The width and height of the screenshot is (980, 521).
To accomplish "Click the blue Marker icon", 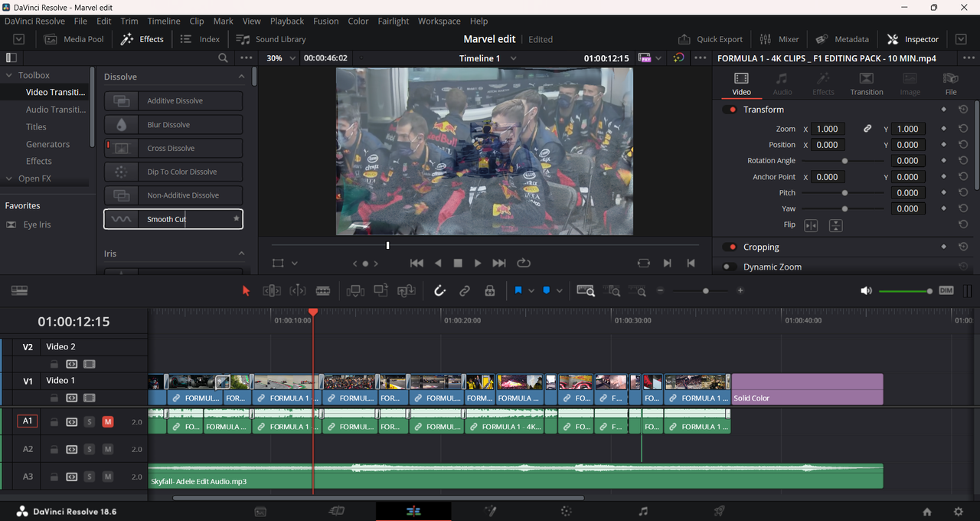I will [x=547, y=291].
